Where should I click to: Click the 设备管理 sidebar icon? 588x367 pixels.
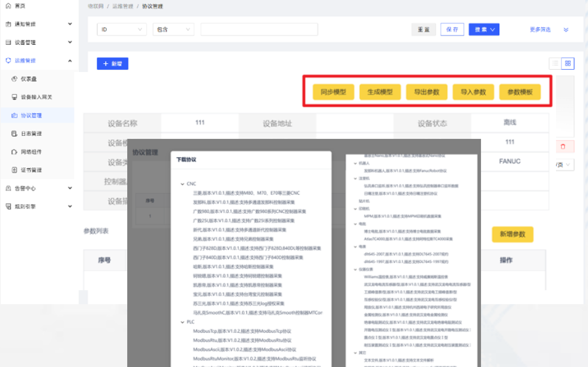(8, 43)
